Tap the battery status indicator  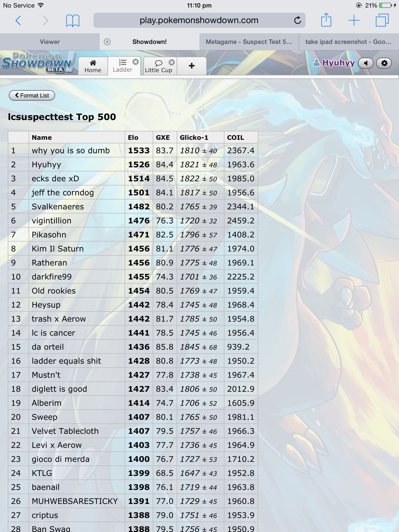point(385,5)
